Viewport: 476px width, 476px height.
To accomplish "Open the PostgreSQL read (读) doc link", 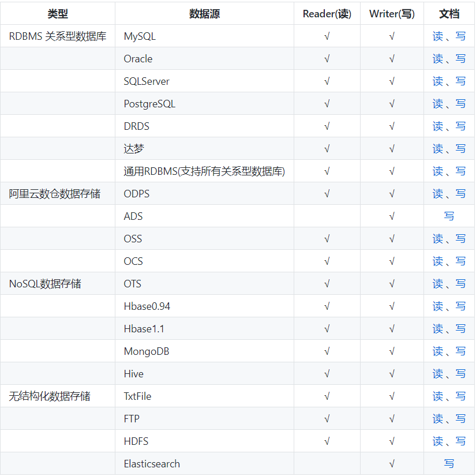I will click(x=437, y=103).
